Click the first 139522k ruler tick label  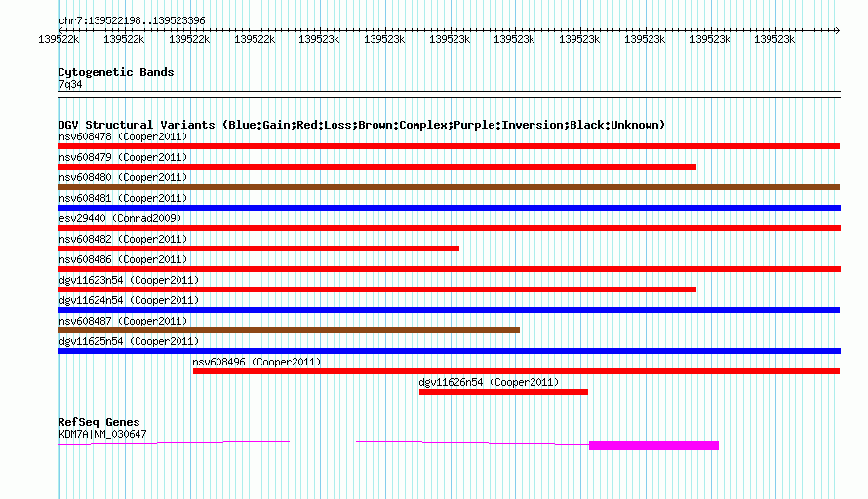[x=59, y=39]
